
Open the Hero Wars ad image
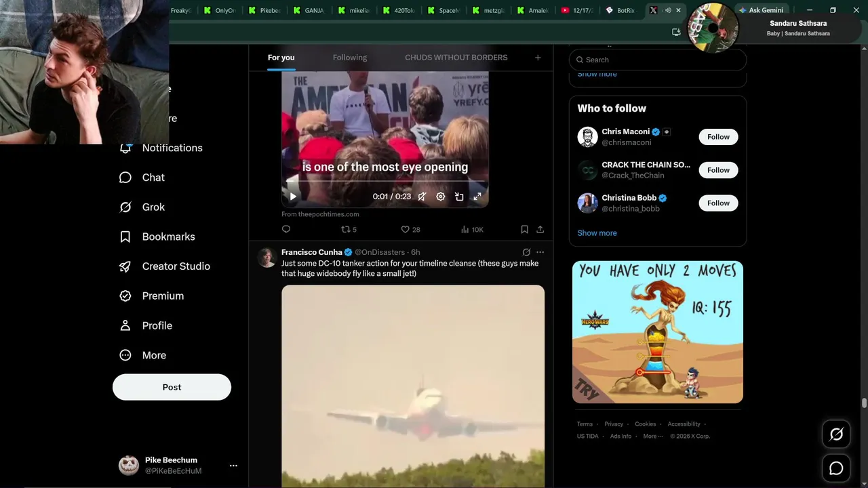point(658,332)
